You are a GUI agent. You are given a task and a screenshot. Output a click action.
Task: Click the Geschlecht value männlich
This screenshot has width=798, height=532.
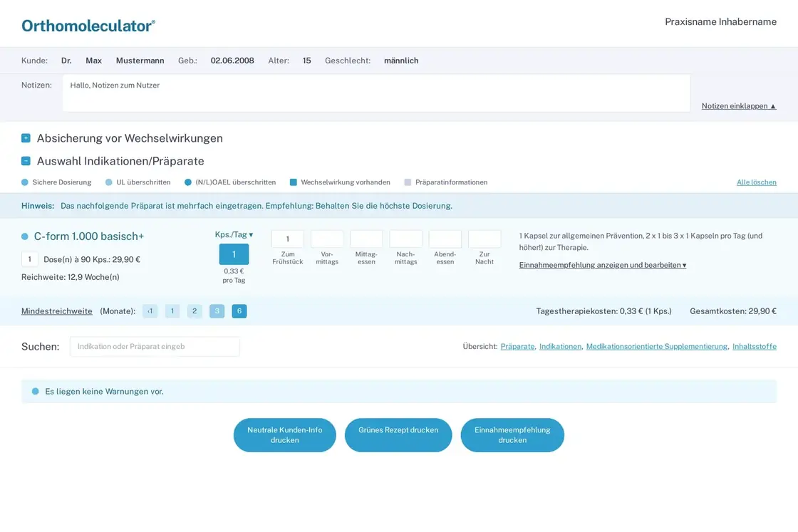401,61
